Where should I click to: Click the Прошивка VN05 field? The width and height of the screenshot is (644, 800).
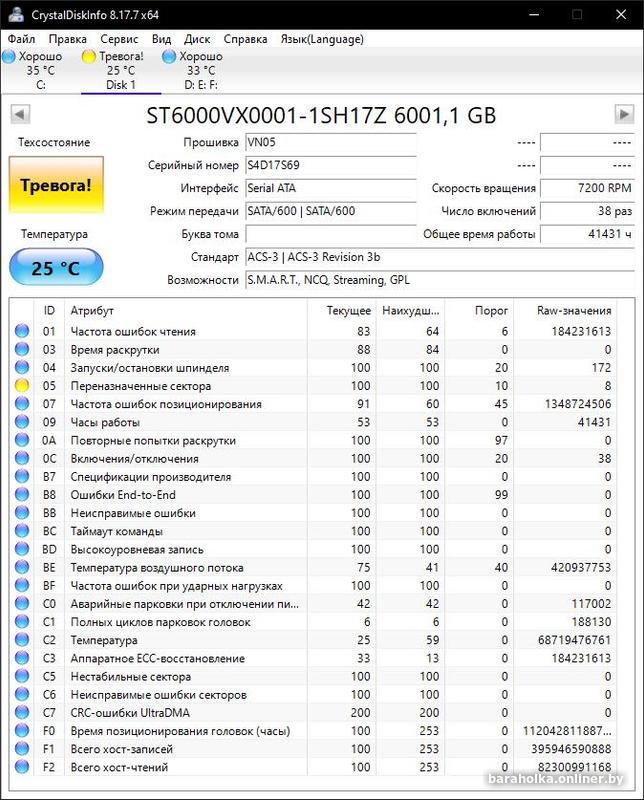pos(331,142)
